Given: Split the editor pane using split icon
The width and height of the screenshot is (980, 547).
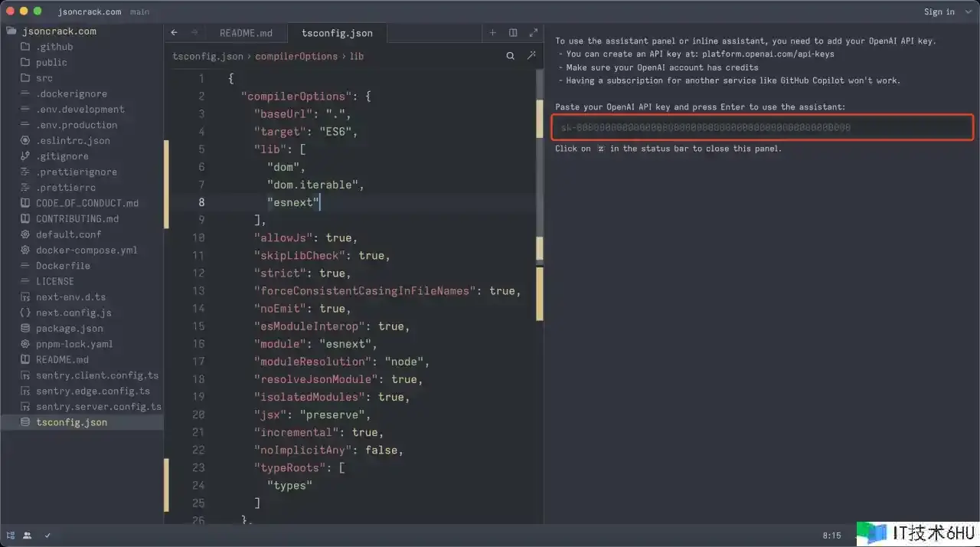Looking at the screenshot, I should click(x=513, y=33).
